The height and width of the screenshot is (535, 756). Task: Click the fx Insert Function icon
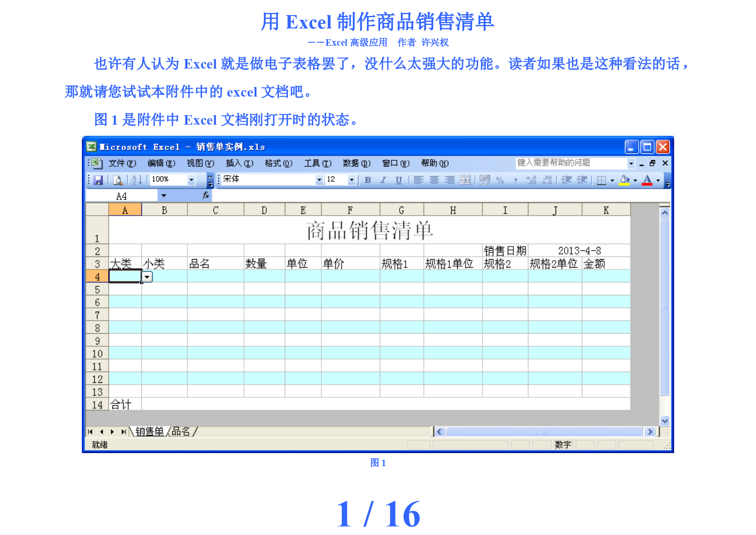206,196
